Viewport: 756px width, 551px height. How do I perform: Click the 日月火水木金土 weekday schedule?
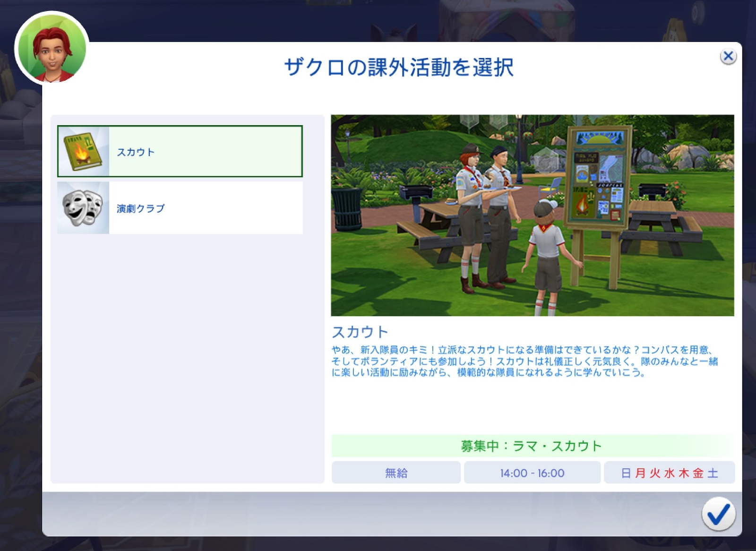point(670,473)
